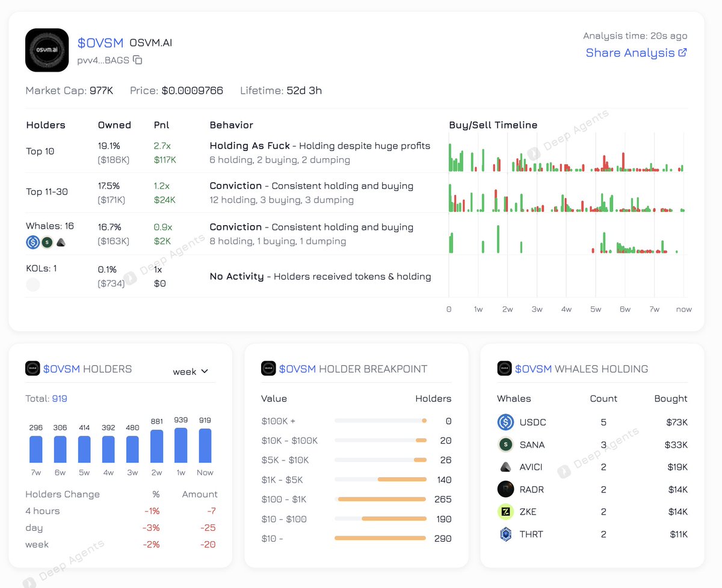Click the Top 11-30 holders row label
The height and width of the screenshot is (588, 722).
click(x=47, y=191)
